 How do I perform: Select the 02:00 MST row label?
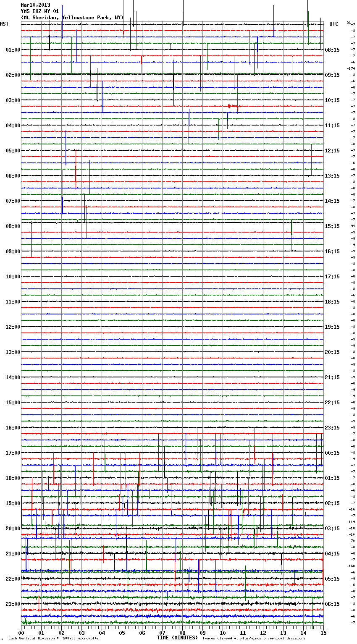[x=13, y=75]
